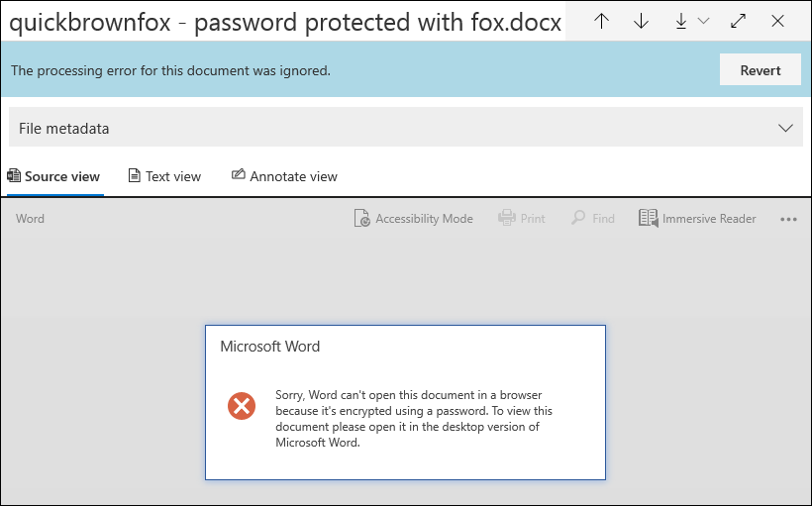
Task: Click the download arrow icon
Action: tap(681, 21)
